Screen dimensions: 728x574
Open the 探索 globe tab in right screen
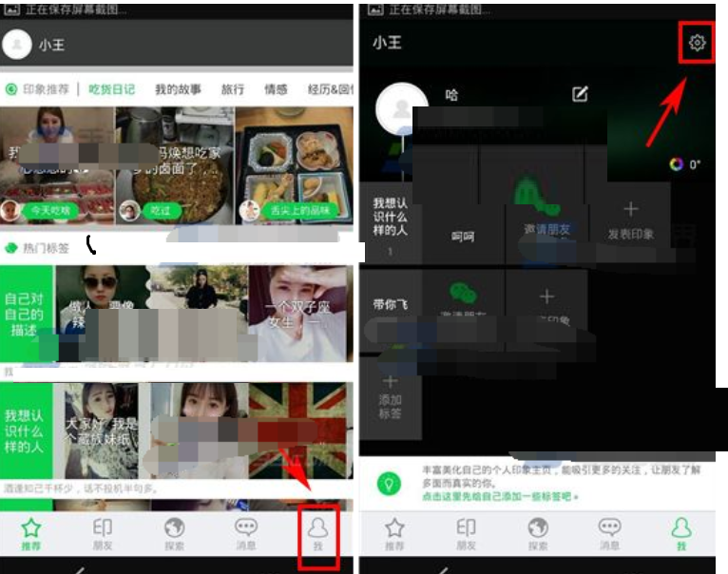click(538, 534)
